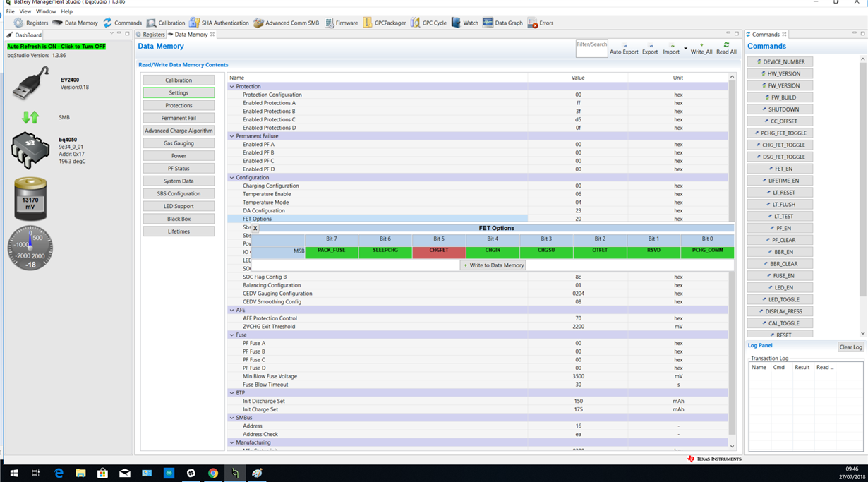Collapse the AFE group
The width and height of the screenshot is (868, 482).
tap(231, 310)
